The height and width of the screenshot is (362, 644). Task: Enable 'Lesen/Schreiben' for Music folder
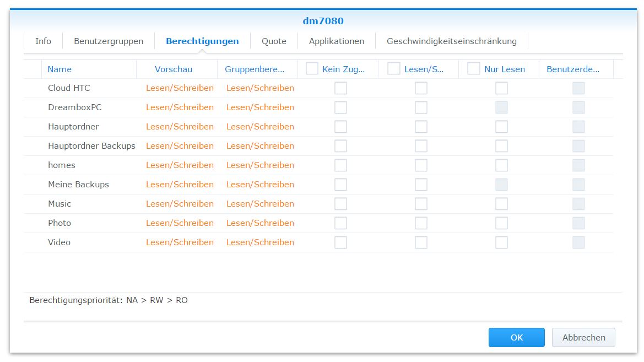(421, 204)
